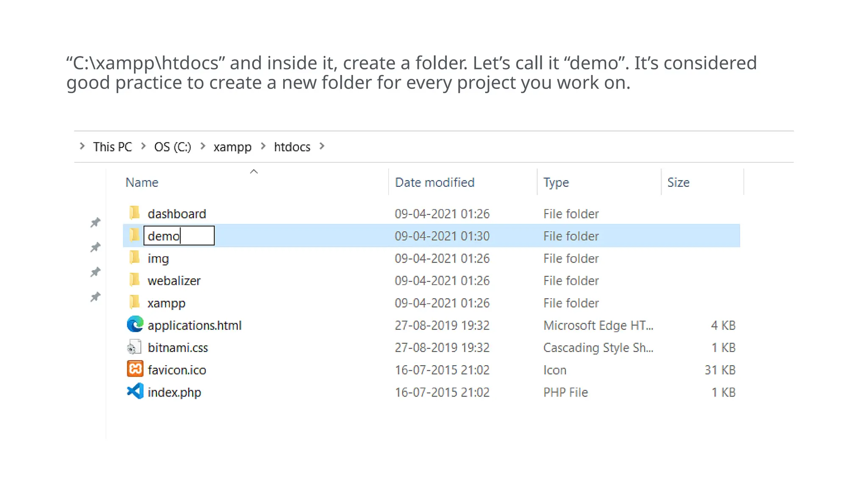Select the favicon.ico file name
The width and height of the screenshot is (868, 488).
pyautogui.click(x=177, y=370)
